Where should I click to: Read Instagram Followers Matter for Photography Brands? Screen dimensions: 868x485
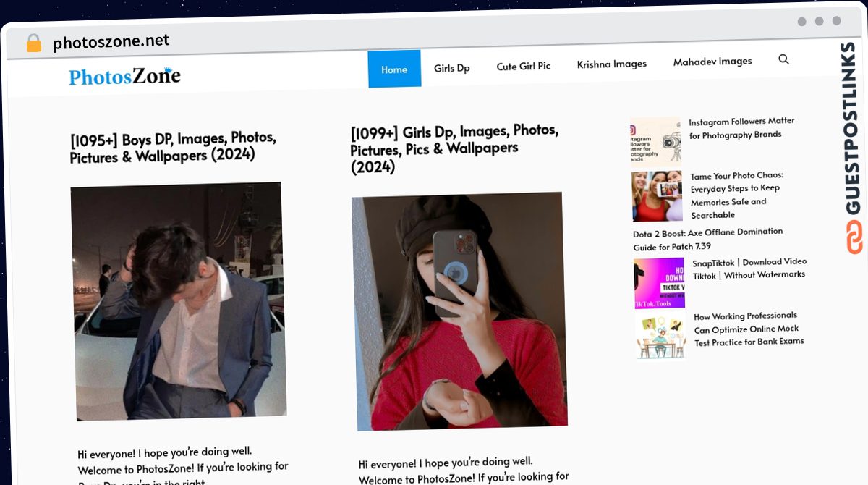tap(741, 127)
